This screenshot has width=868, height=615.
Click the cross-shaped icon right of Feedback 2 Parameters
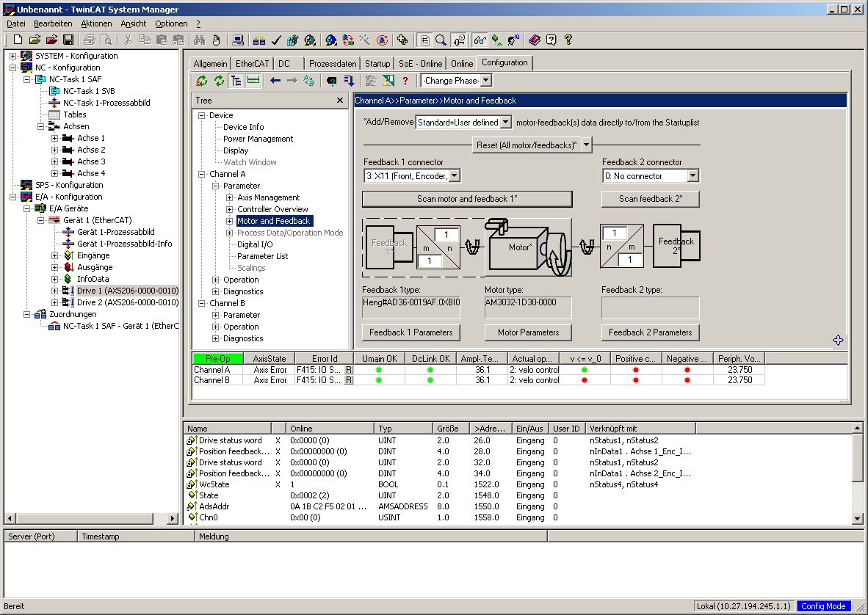[x=838, y=340]
